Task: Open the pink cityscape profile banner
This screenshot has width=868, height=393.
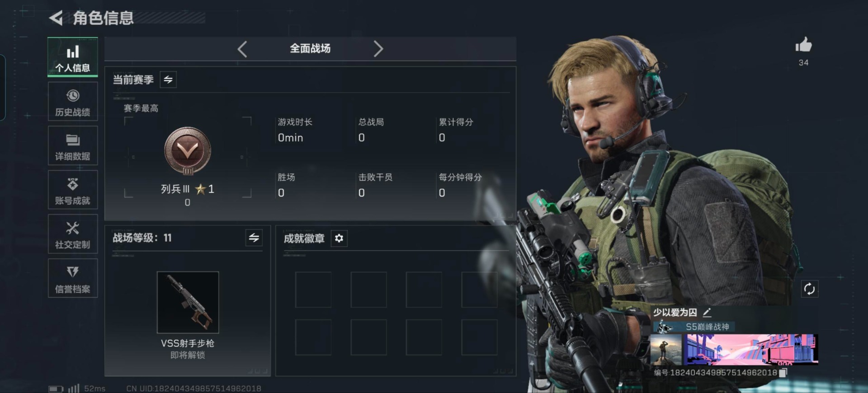Action: point(750,349)
